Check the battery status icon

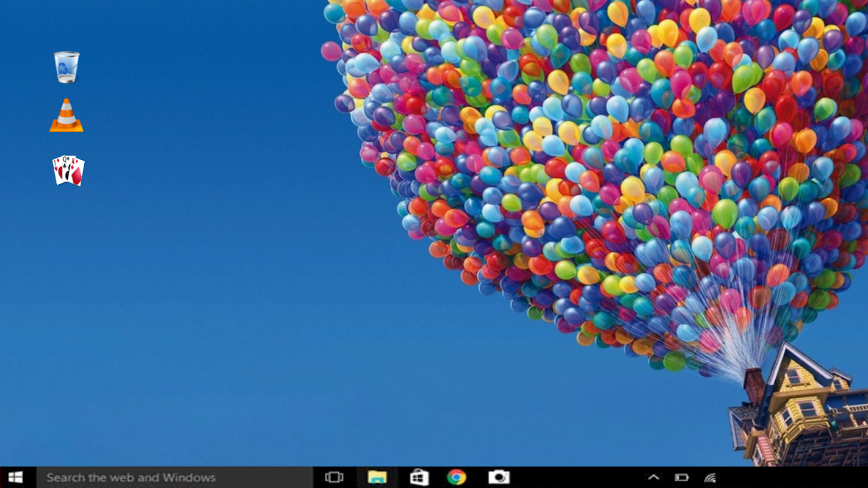coord(682,478)
